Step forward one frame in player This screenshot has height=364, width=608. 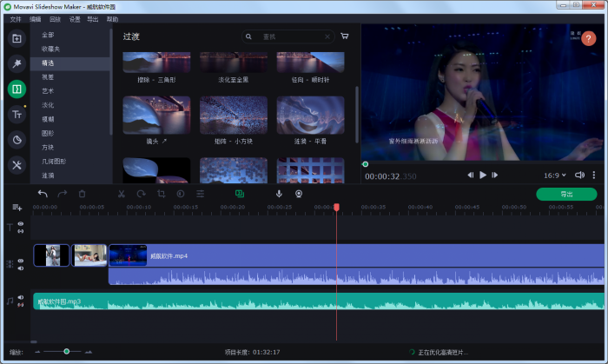point(495,175)
